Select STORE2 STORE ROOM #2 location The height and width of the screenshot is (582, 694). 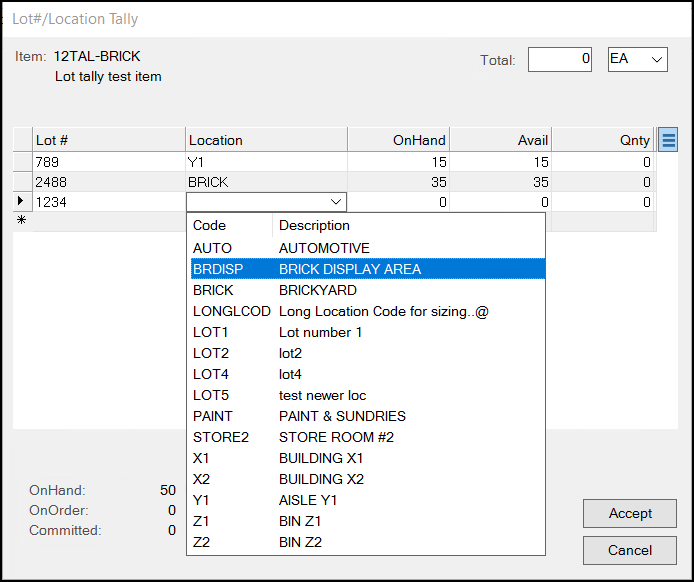[x=368, y=437]
